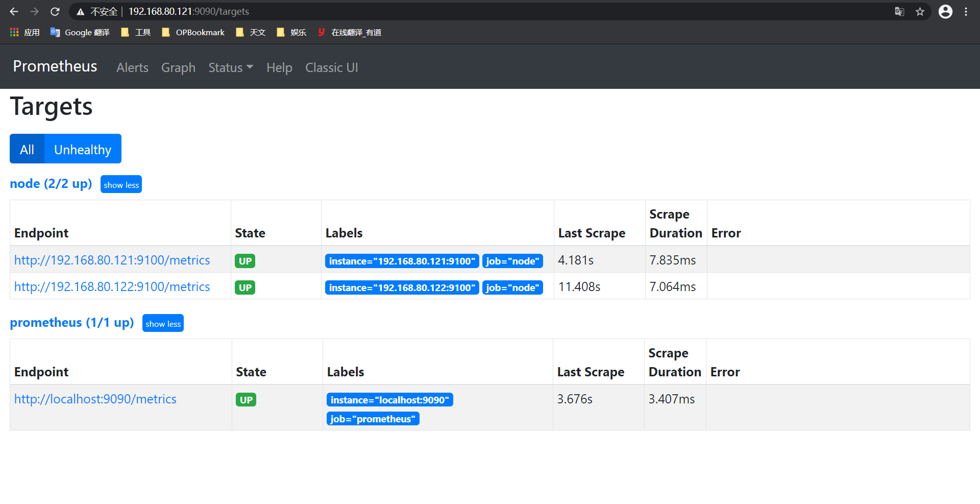This screenshot has height=504, width=980.
Task: Click the instance="192.168.80.121:9100" label
Action: [402, 261]
